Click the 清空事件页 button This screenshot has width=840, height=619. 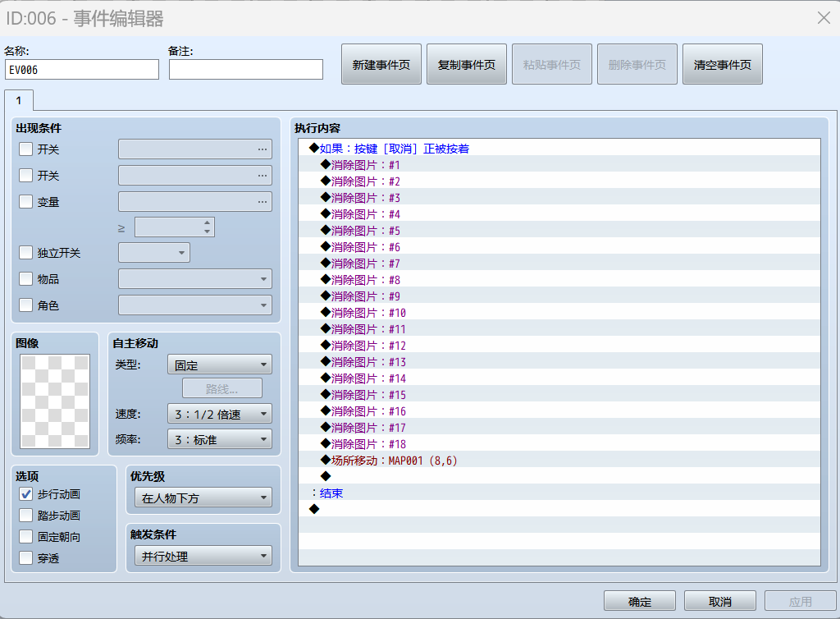click(x=723, y=64)
